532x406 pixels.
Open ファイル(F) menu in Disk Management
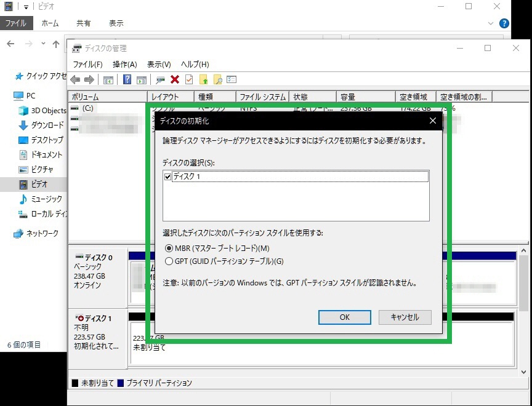pos(87,65)
